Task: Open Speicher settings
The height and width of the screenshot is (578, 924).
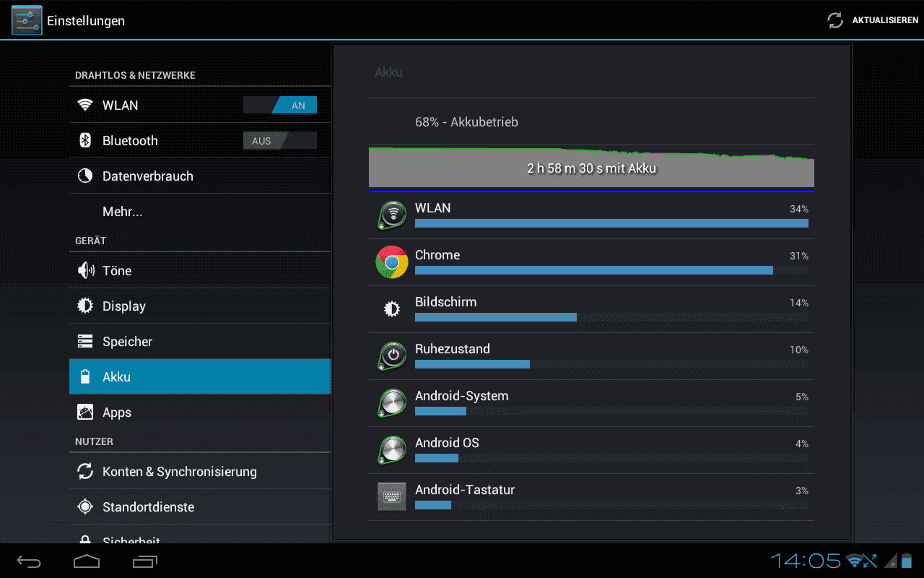Action: [200, 342]
